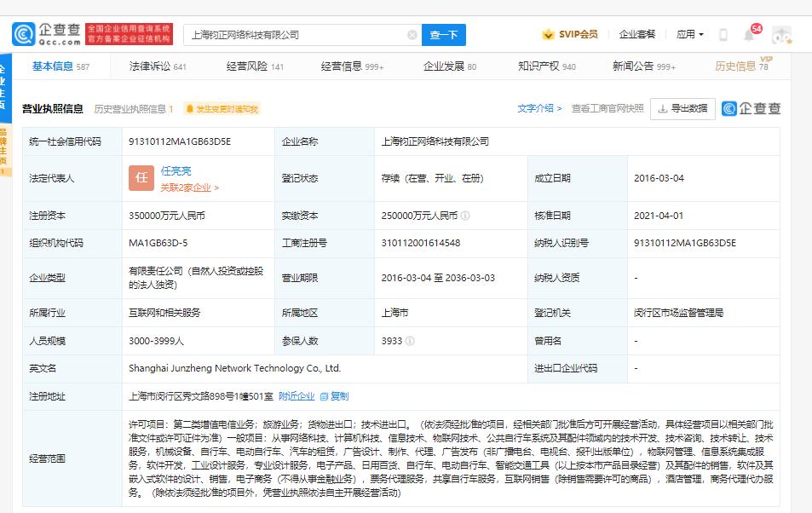Clear the search box with the X icon
Image resolution: width=812 pixels, height=513 pixels.
412,35
